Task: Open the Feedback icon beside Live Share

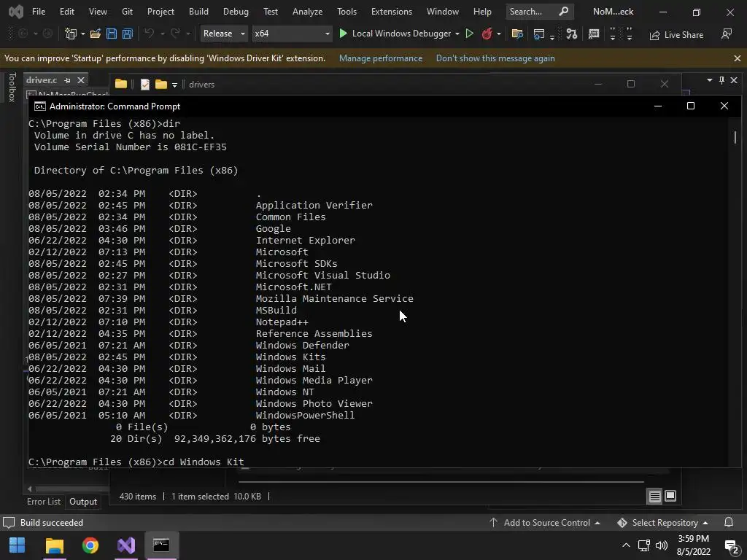Action: tap(727, 34)
